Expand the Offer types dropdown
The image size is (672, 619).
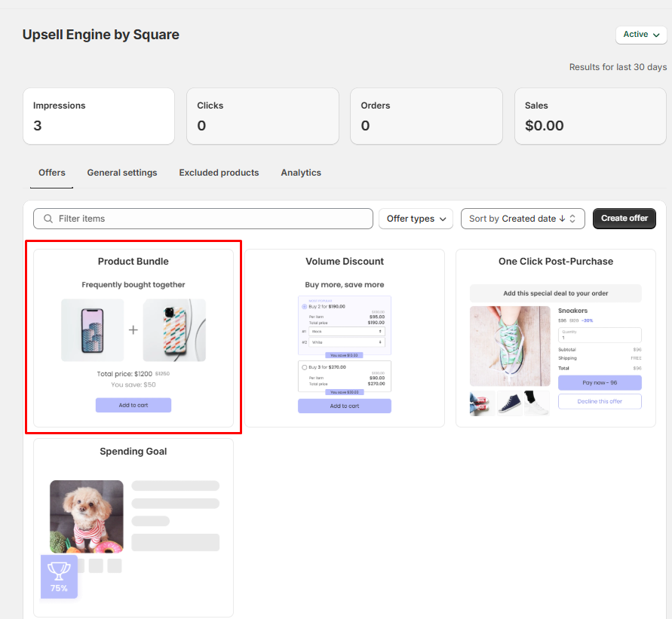[x=416, y=219]
